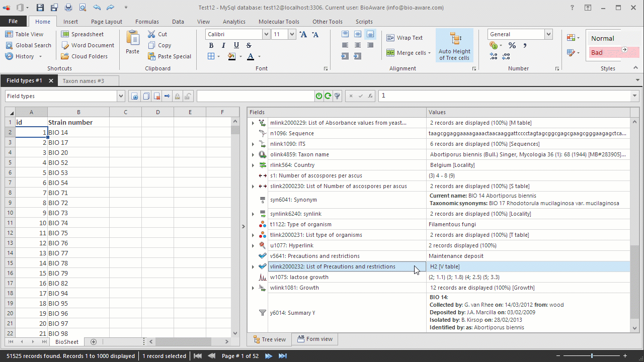
Task: Add a new record icon beside Field types
Action: (x=135, y=96)
